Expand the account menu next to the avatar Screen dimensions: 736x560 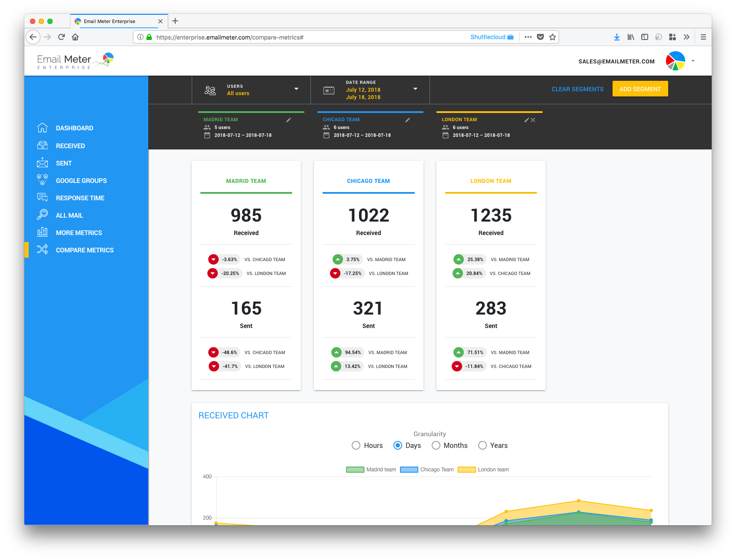[x=693, y=61]
